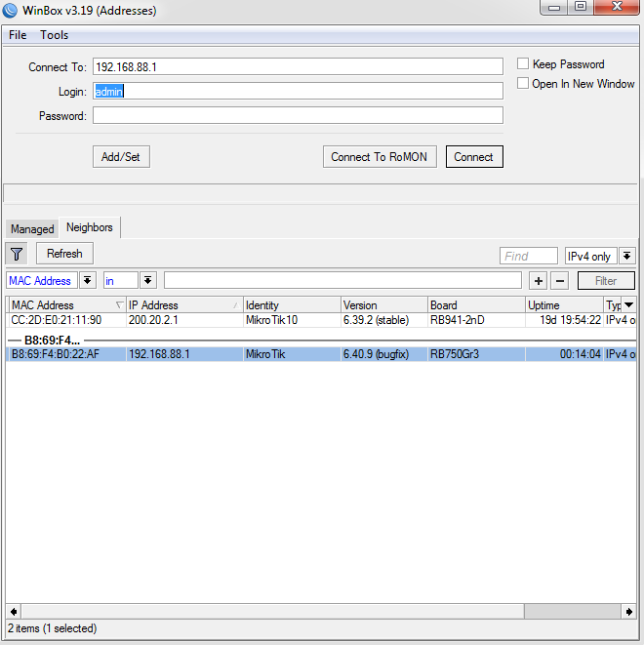Screen dimensions: 644x645
Task: Sort by IP Address column header
Action: (184, 305)
